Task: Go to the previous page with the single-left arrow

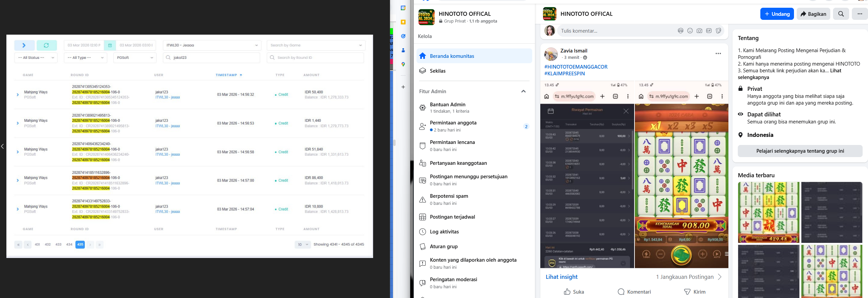Action: pyautogui.click(x=28, y=245)
